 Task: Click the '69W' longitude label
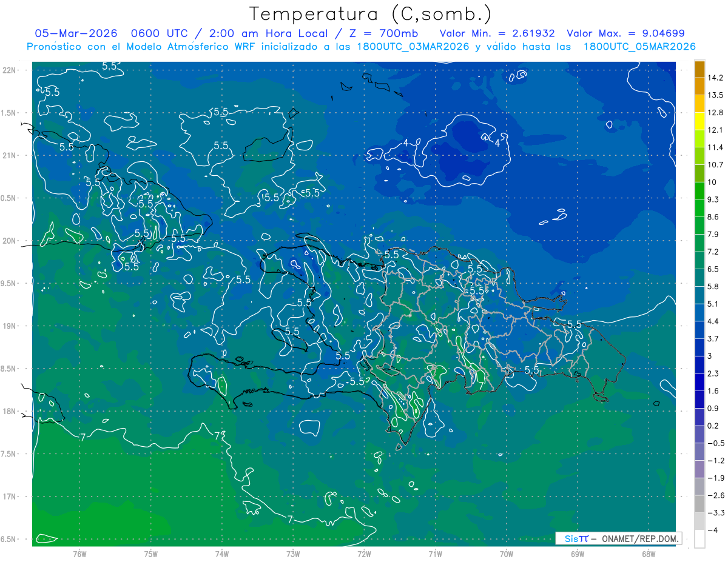point(578,554)
